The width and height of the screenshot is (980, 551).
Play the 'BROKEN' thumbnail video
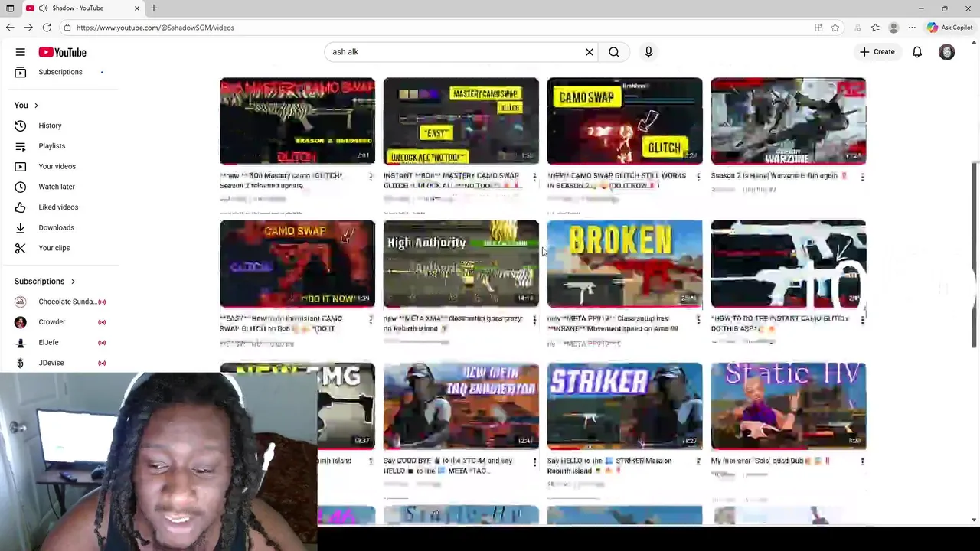625,264
